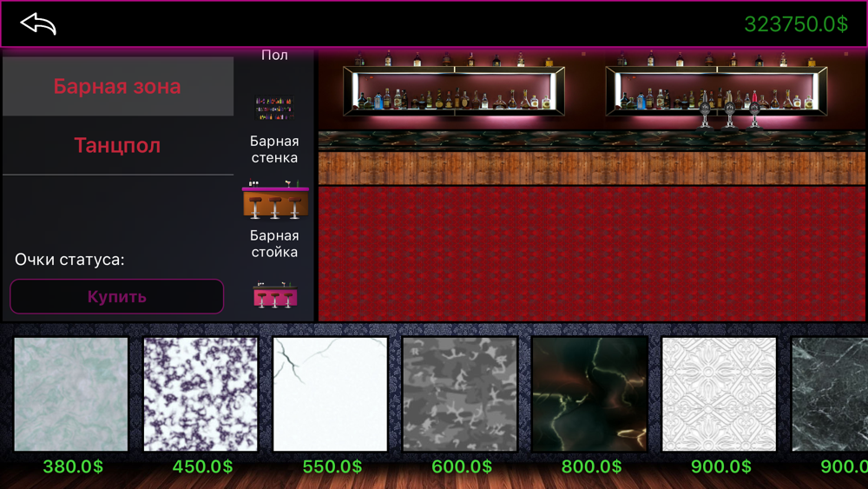Tap the 450.0$ price label
The height and width of the screenshot is (489, 868).
pyautogui.click(x=202, y=466)
